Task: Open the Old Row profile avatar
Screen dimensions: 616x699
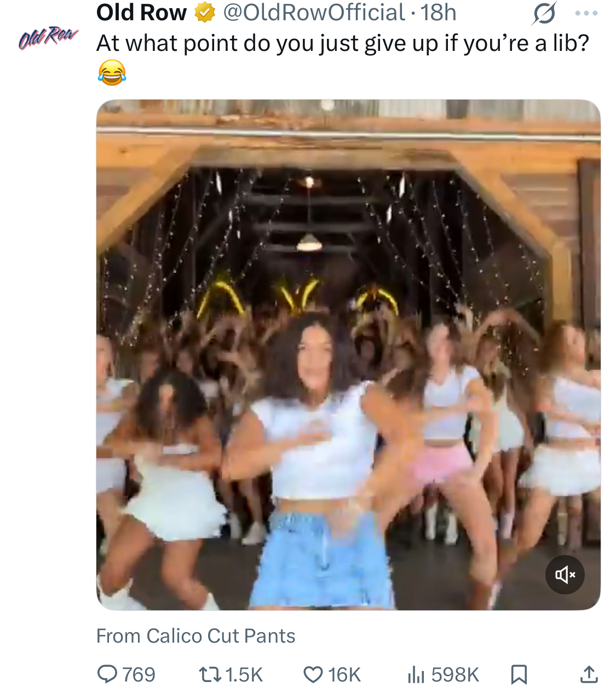Action: click(x=48, y=37)
